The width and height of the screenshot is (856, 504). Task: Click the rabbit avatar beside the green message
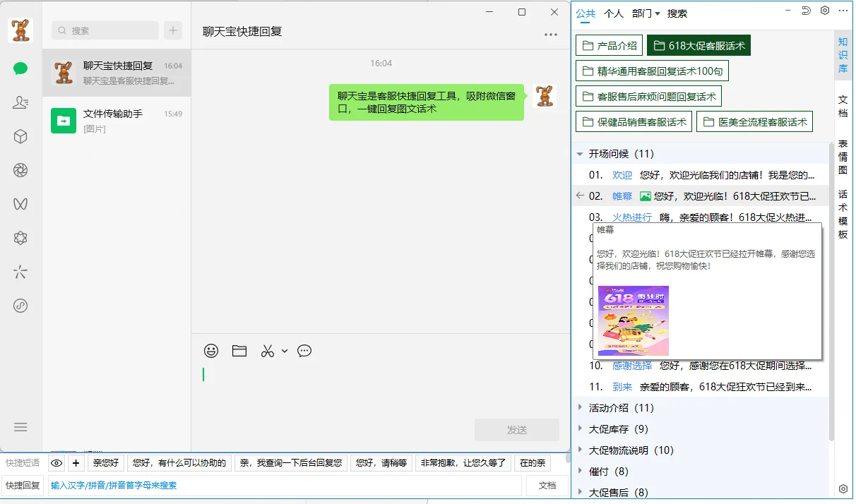pyautogui.click(x=545, y=96)
